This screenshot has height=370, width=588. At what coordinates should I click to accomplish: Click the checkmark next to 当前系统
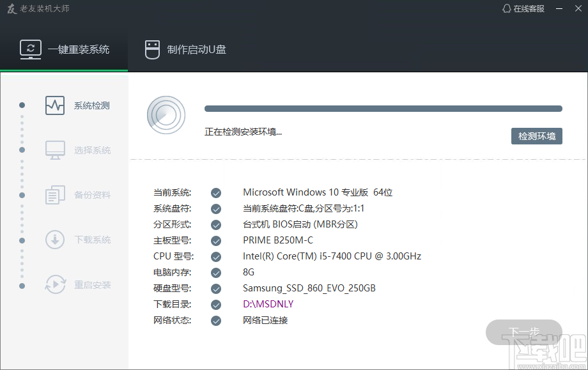click(x=216, y=192)
